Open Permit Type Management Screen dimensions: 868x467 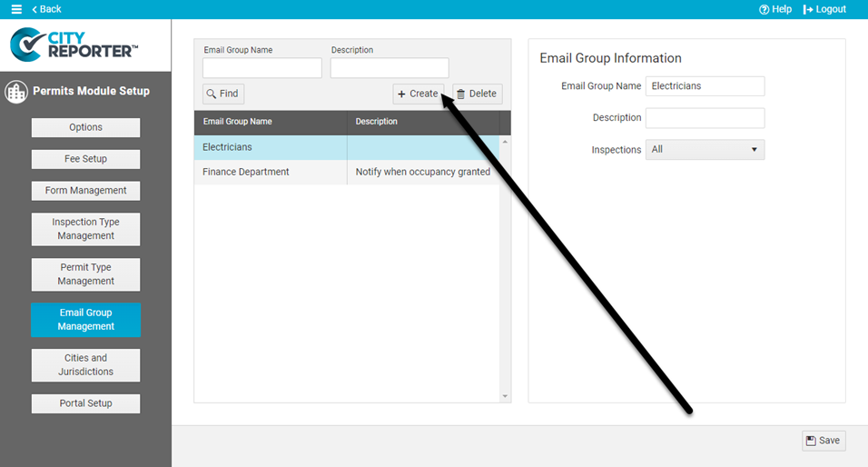86,274
